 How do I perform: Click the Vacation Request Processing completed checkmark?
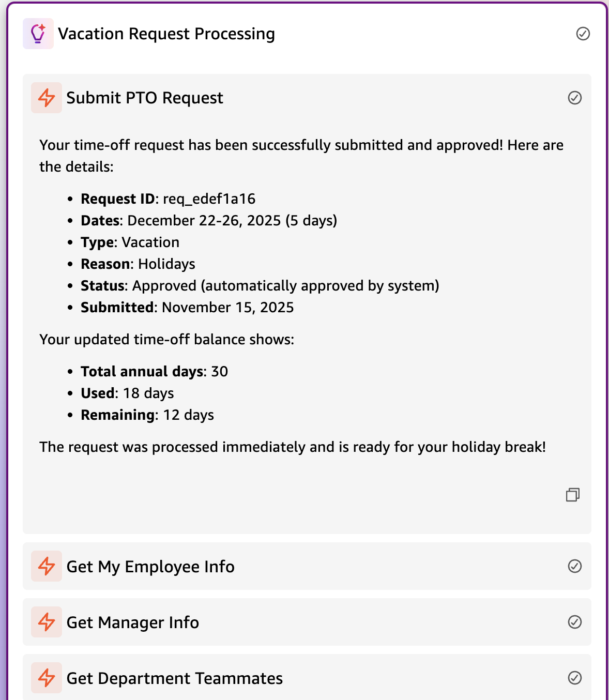pos(583,34)
